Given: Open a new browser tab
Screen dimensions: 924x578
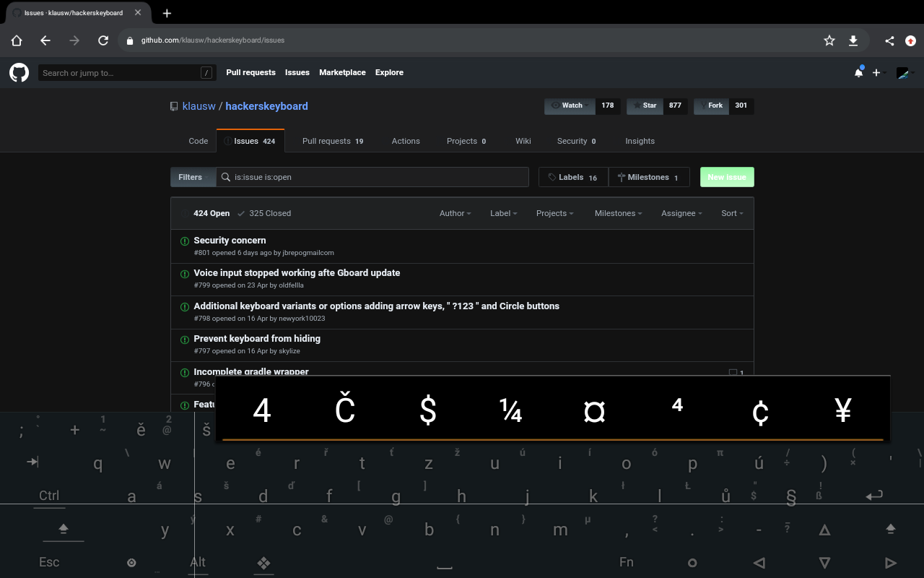Looking at the screenshot, I should click(167, 13).
